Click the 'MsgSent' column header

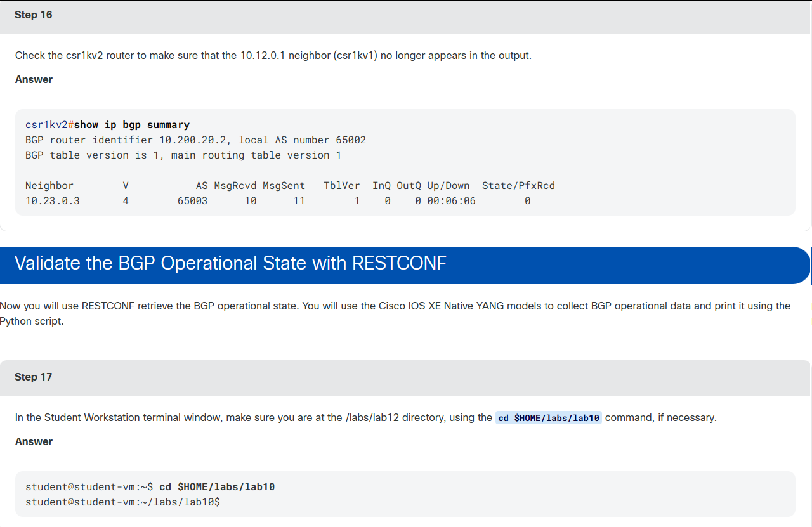pos(284,186)
